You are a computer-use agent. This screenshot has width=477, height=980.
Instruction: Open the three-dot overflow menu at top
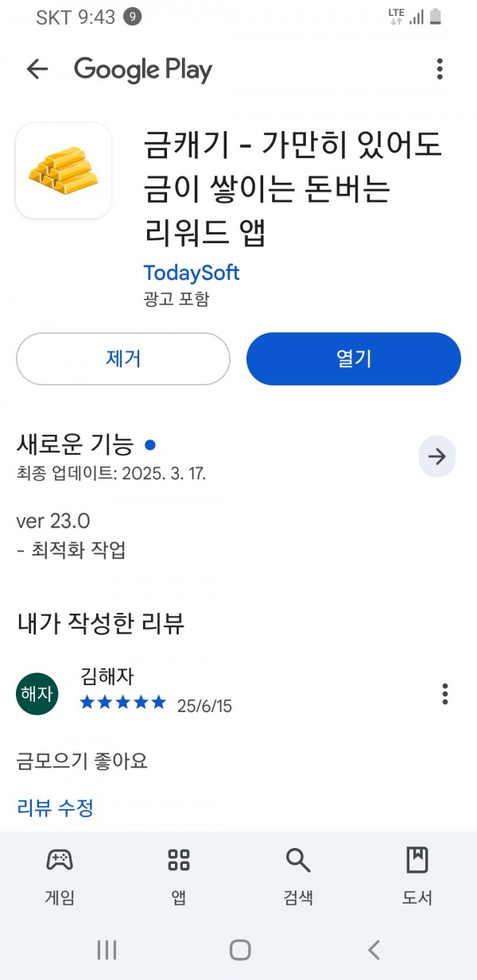click(x=440, y=69)
